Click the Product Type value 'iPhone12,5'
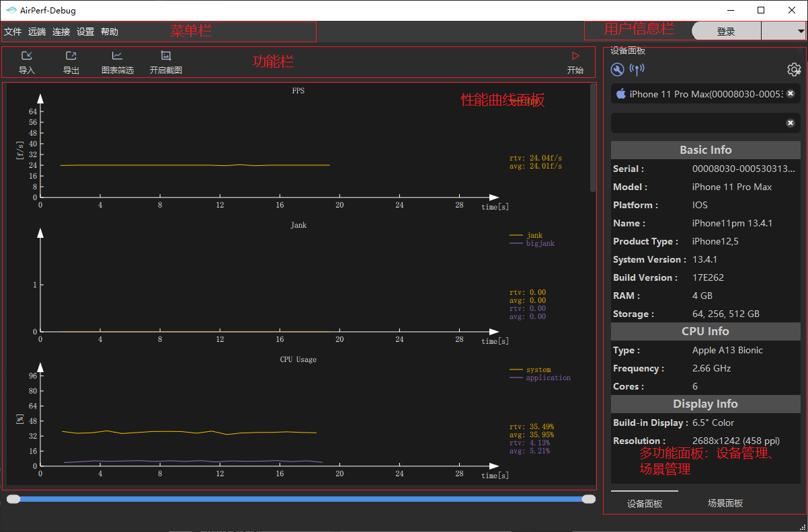Image resolution: width=808 pixels, height=532 pixels. pyautogui.click(x=715, y=241)
